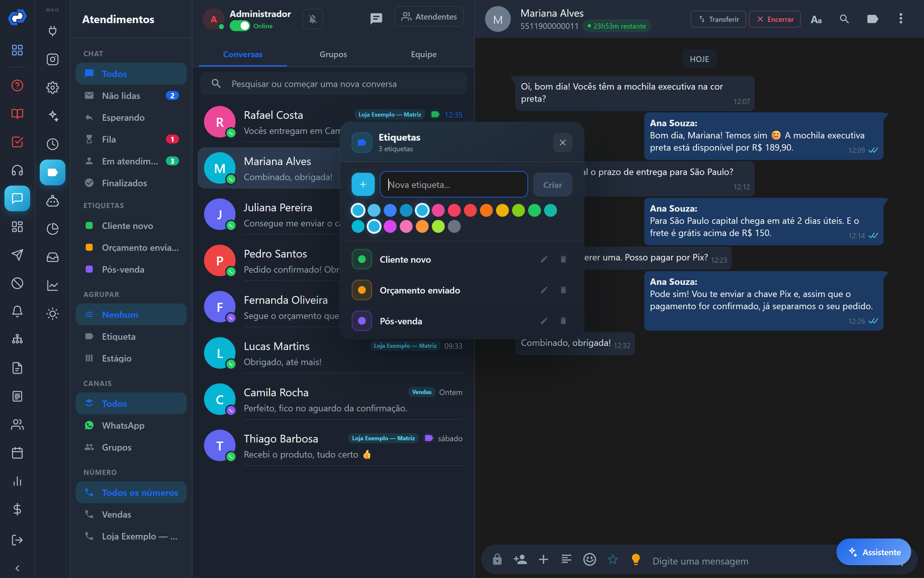Search within the Mariana Alves conversation
The width and height of the screenshot is (924, 578).
tap(844, 19)
